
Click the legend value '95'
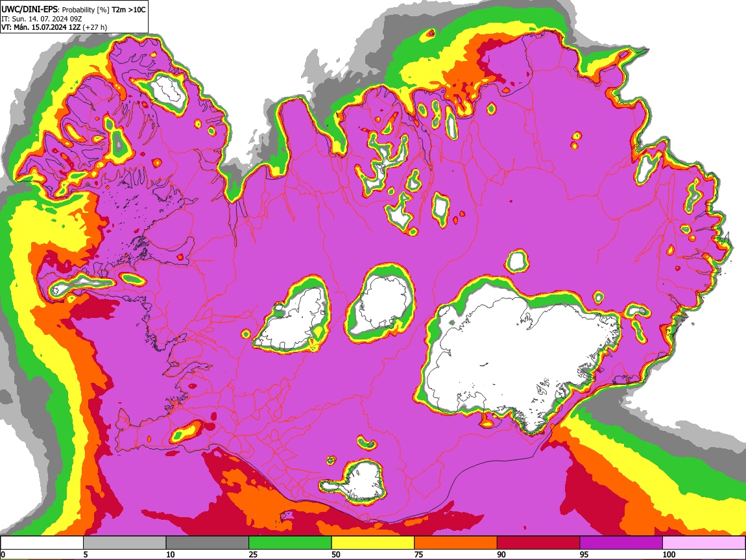[x=584, y=554]
